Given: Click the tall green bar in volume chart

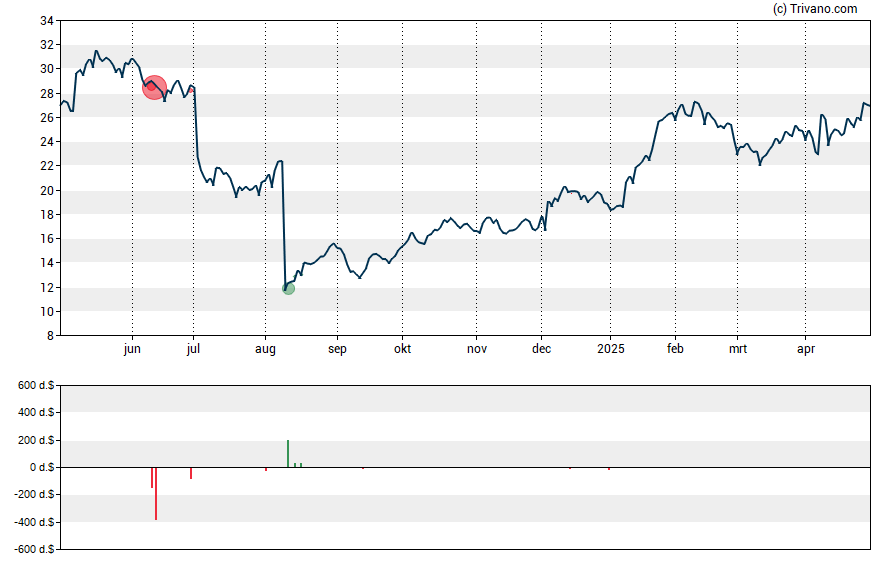Looking at the screenshot, I should pos(288,453).
